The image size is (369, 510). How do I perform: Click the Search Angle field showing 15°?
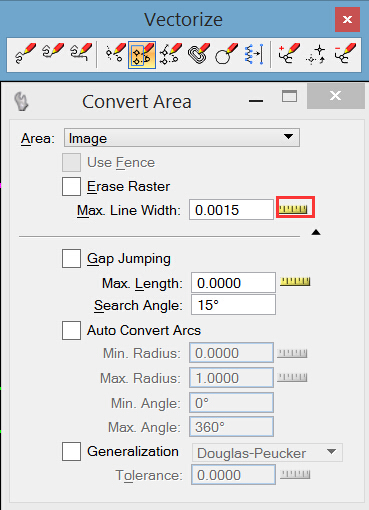point(233,304)
